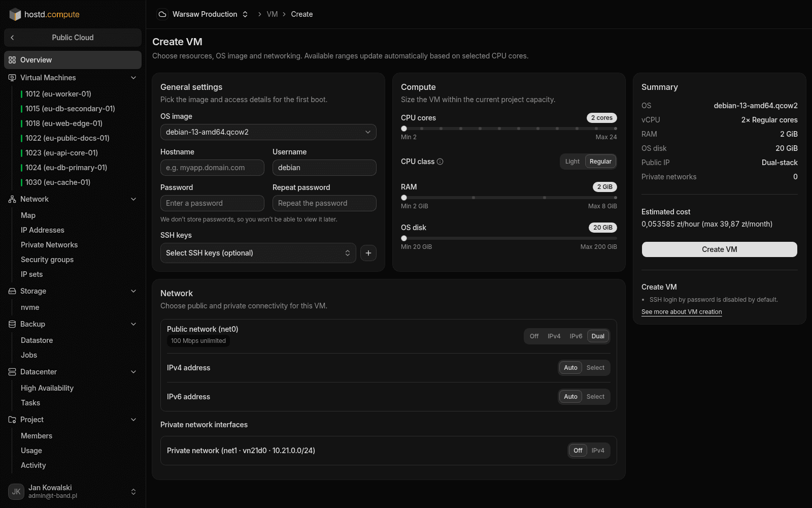812x508 pixels.
Task: Click the CPU class info icon
Action: [x=440, y=162]
